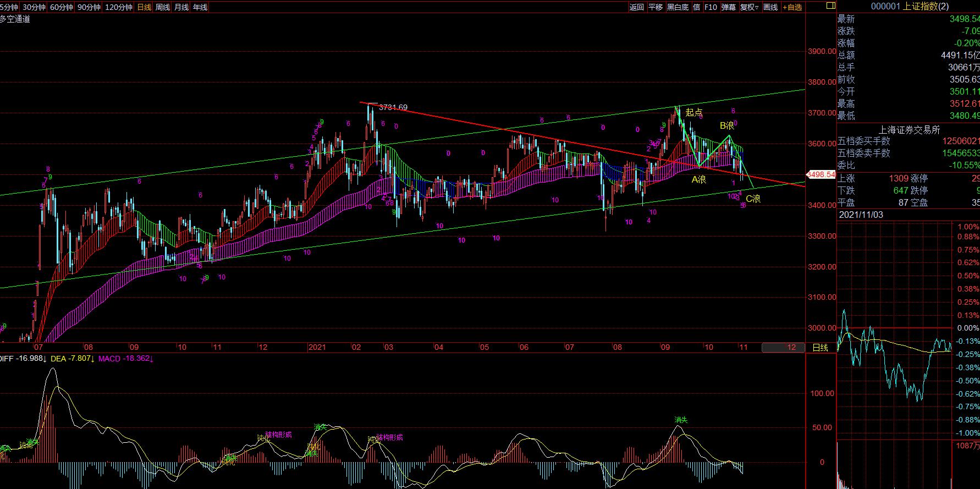Switch to 90分钟 chart period
This screenshot has width=980, height=489.
point(89,7)
